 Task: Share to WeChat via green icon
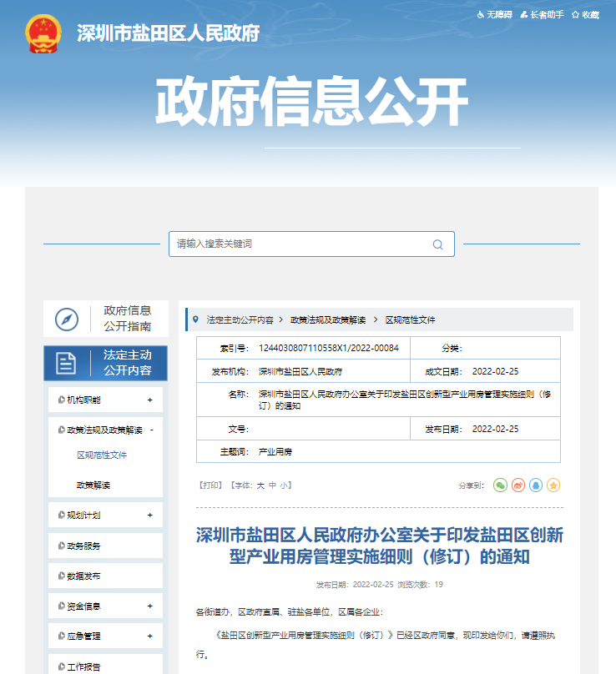point(500,485)
